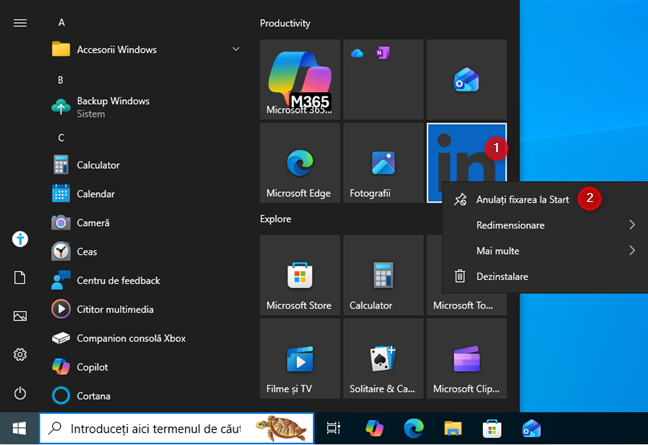Open the Solitaire & Casual Games tile

point(383,359)
